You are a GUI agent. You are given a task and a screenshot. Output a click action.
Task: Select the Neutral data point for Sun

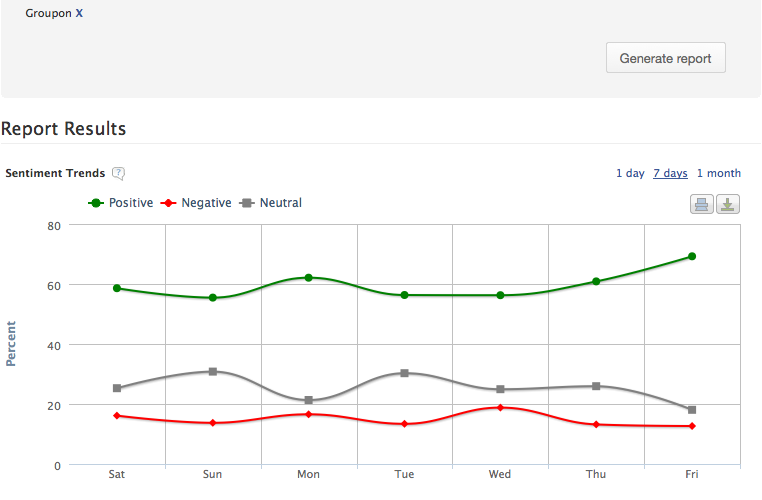click(x=213, y=371)
